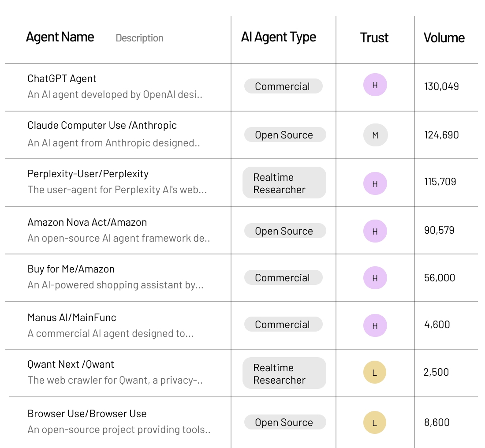Click the Qwant Next volume value 2,500
Screen dimensions: 485x448
coord(436,372)
